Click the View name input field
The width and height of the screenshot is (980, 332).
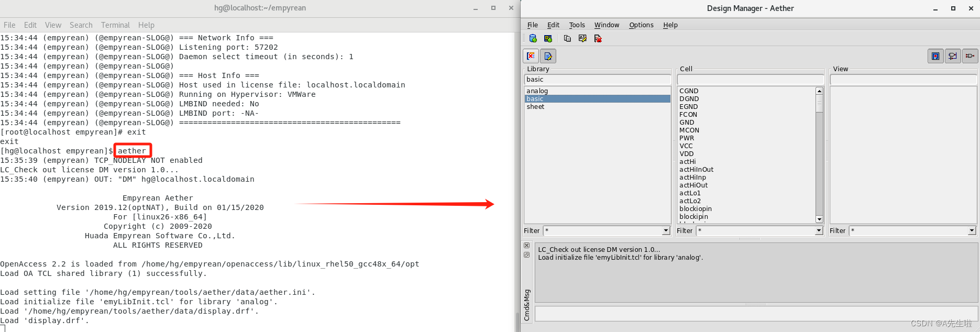coord(904,80)
